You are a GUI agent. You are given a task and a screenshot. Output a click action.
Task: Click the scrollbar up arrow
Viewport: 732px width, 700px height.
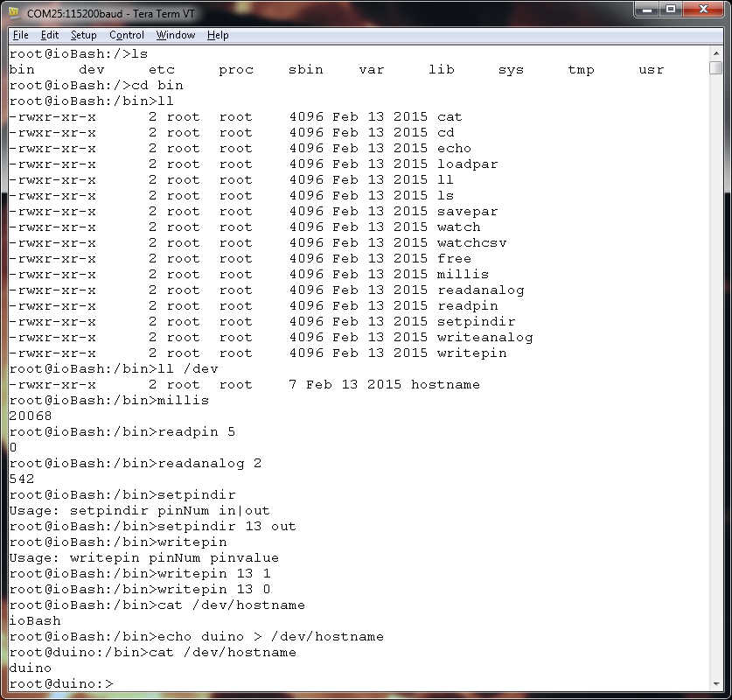716,52
